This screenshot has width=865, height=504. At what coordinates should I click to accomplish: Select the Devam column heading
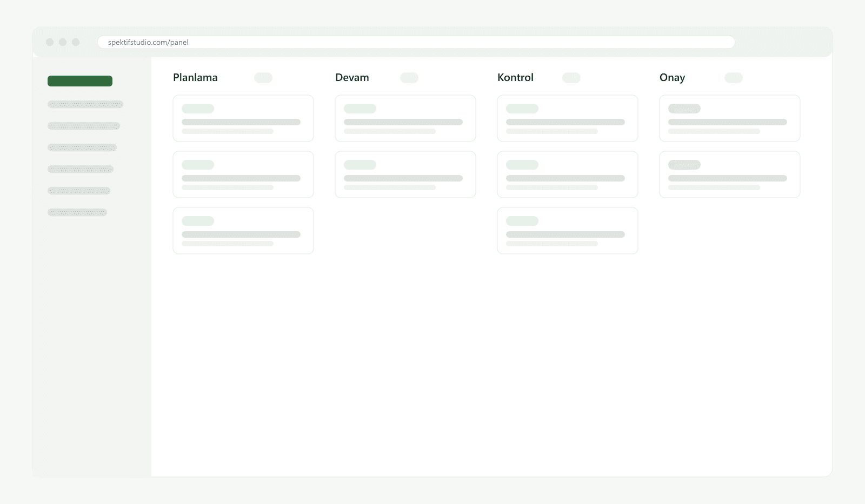pyautogui.click(x=352, y=77)
